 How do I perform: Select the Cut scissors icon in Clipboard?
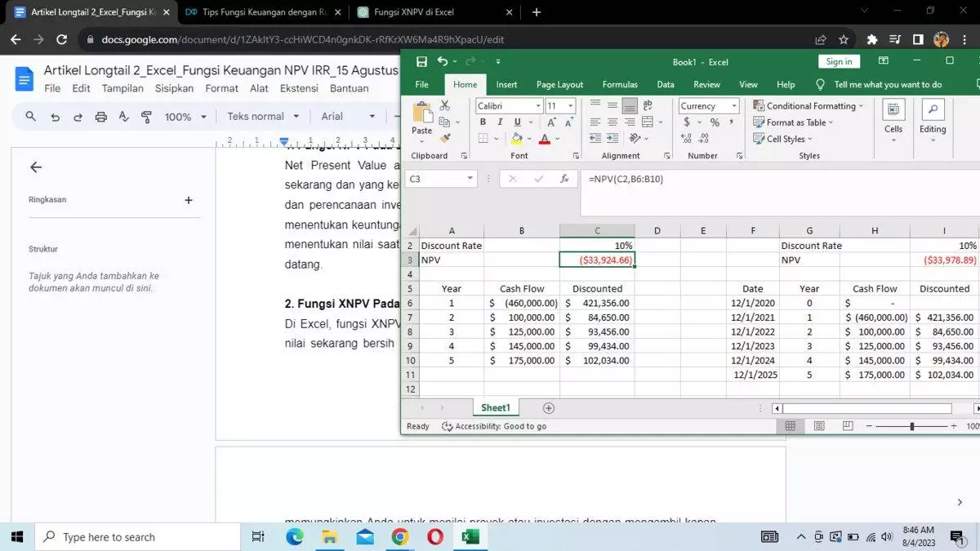(x=445, y=106)
